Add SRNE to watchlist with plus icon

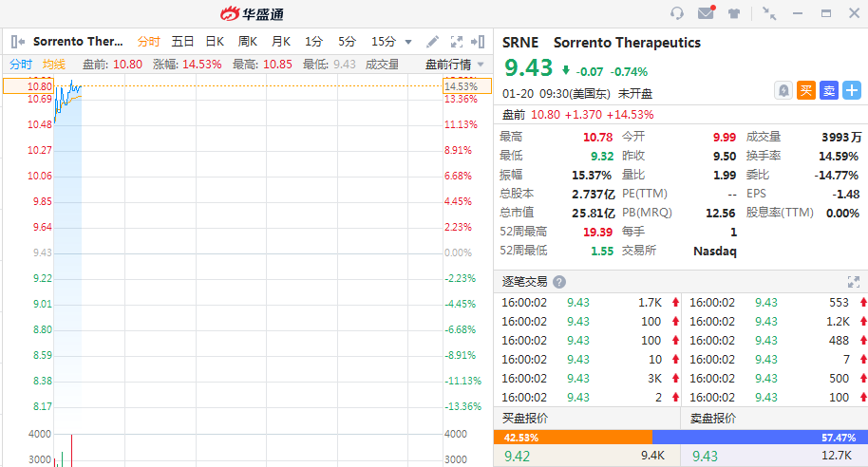point(852,90)
